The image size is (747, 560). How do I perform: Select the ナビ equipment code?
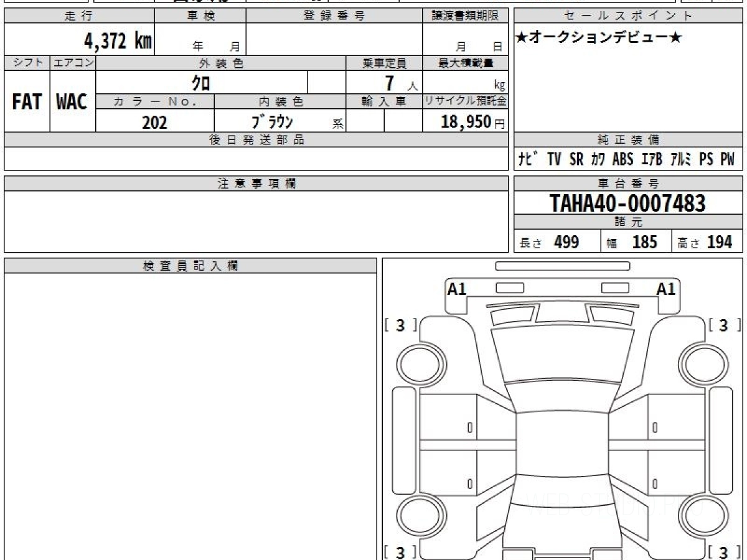tap(529, 159)
